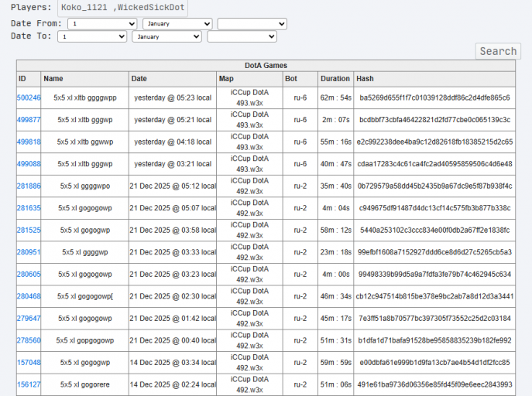
Task: Open game ID 156127 link
Action: coord(29,384)
